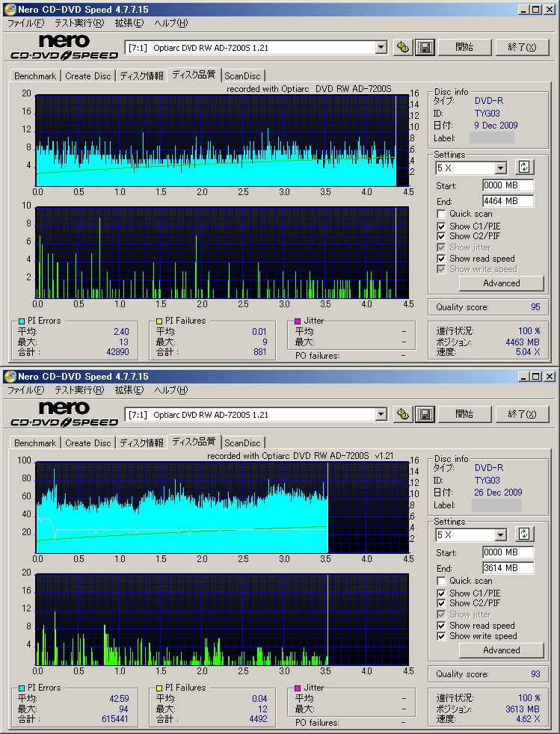This screenshot has height=734, width=560.
Task: Click End 3614 MB field in bottom window
Action: (508, 568)
